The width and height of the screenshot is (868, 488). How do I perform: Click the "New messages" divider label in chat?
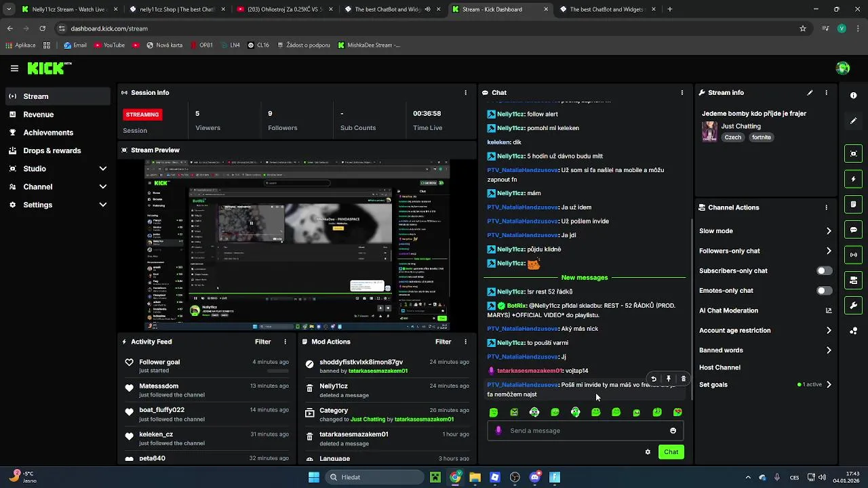pyautogui.click(x=585, y=278)
